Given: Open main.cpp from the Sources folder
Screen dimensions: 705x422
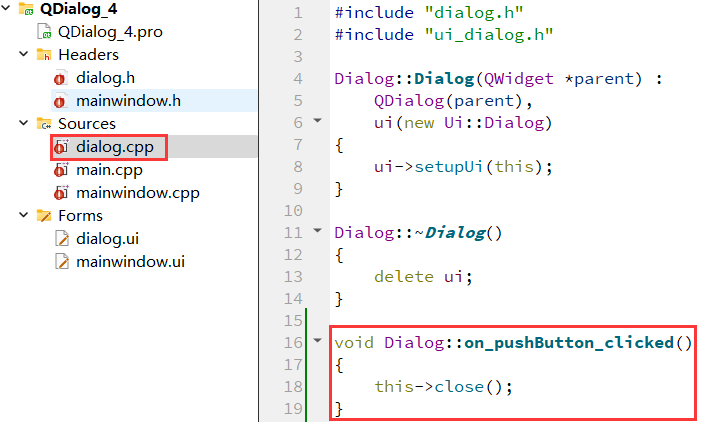Looking at the screenshot, I should [109, 170].
